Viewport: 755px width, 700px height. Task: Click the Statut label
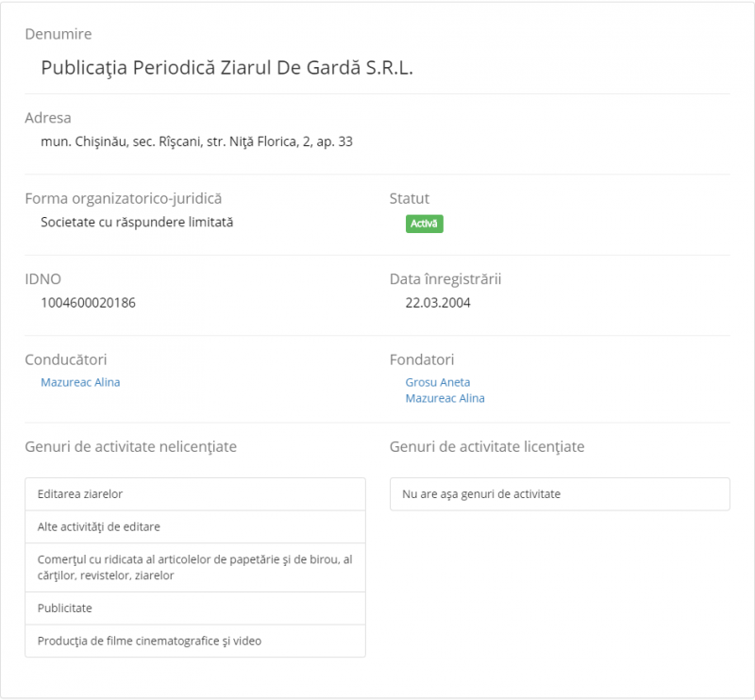coord(410,199)
